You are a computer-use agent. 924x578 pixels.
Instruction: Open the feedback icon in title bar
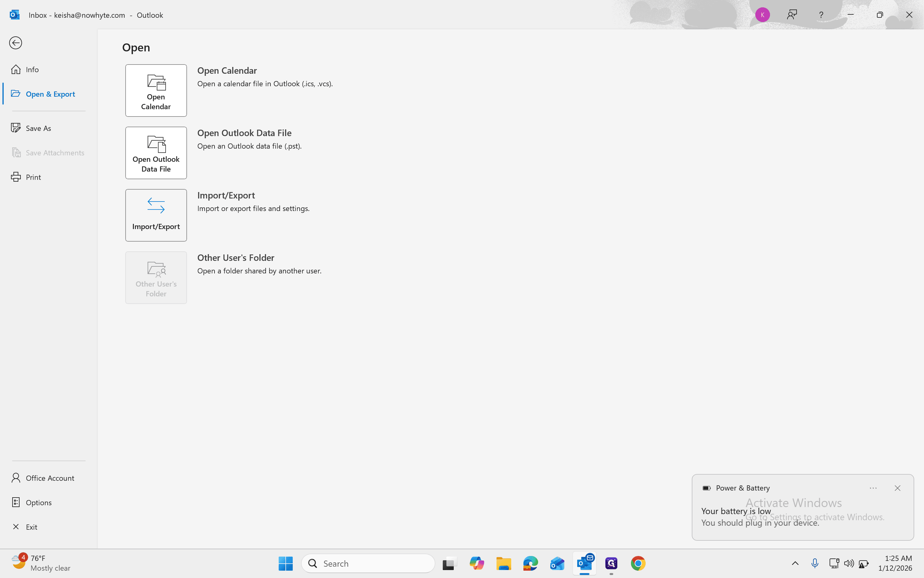click(x=792, y=15)
